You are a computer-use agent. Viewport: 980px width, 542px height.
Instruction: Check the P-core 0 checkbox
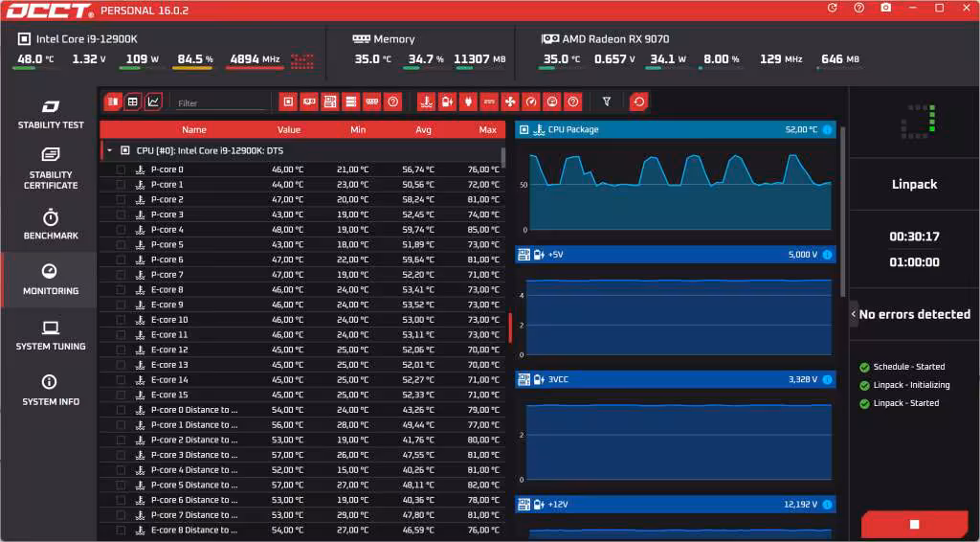tap(121, 169)
